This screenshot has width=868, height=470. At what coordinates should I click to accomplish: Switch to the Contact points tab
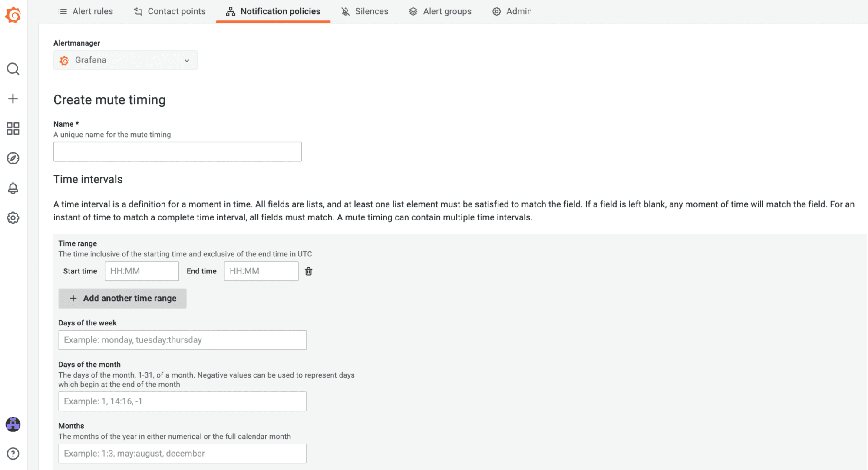(169, 11)
